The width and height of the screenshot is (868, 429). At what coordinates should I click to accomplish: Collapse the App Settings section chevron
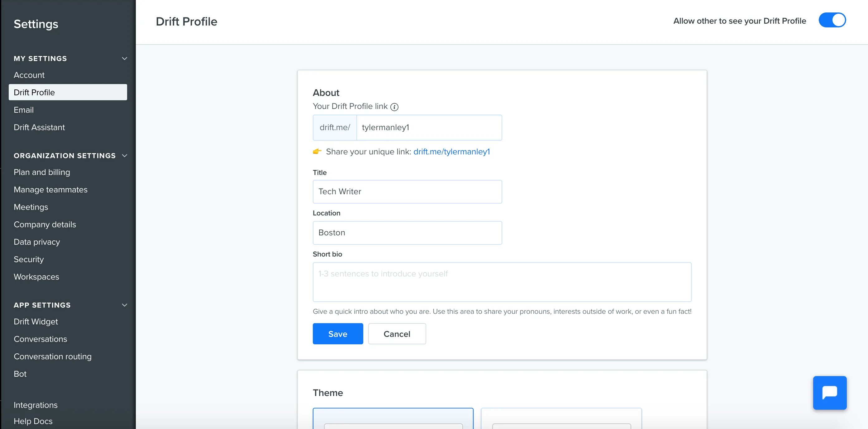click(x=124, y=305)
